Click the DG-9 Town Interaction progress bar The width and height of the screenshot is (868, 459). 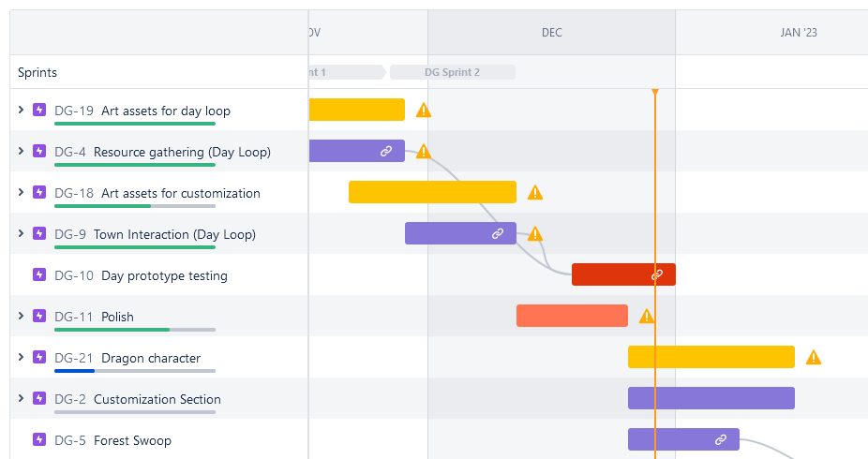[135, 247]
